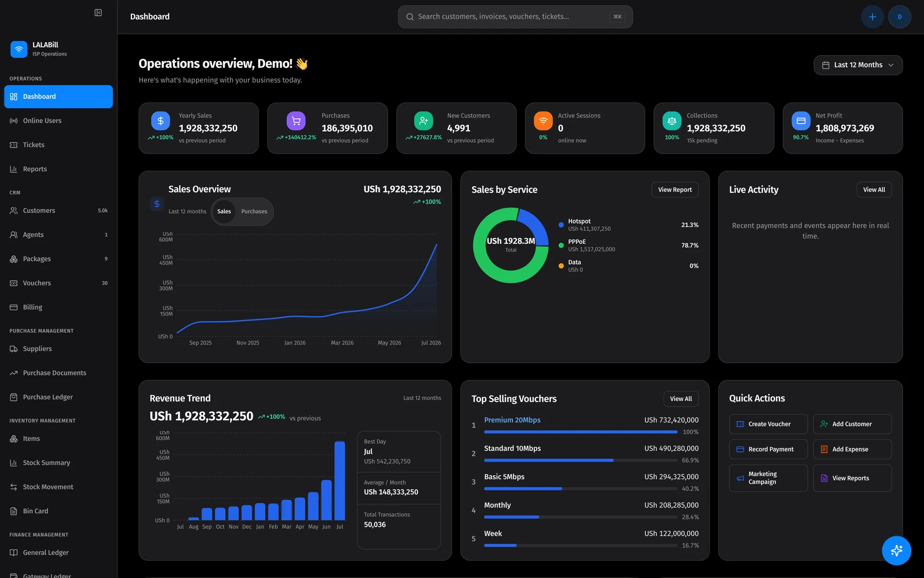This screenshot has height=578, width=924.
Task: Open General Ledger in sidebar
Action: [x=58, y=553]
